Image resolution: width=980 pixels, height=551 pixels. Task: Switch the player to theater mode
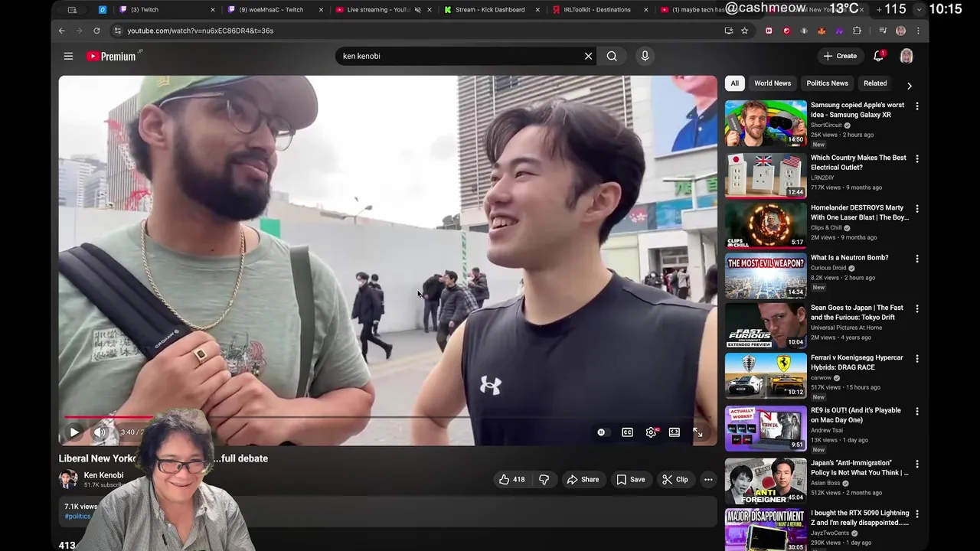point(674,432)
